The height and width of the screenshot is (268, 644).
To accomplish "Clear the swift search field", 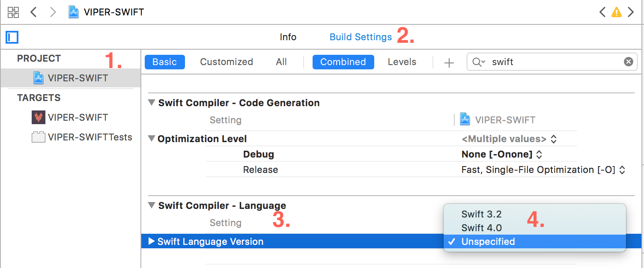I will (x=628, y=62).
